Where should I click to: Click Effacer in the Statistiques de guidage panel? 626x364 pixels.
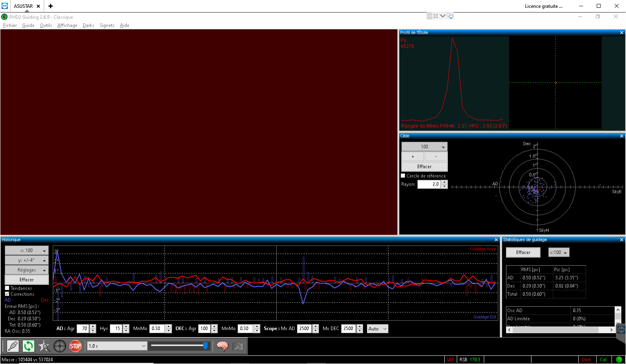tap(523, 252)
